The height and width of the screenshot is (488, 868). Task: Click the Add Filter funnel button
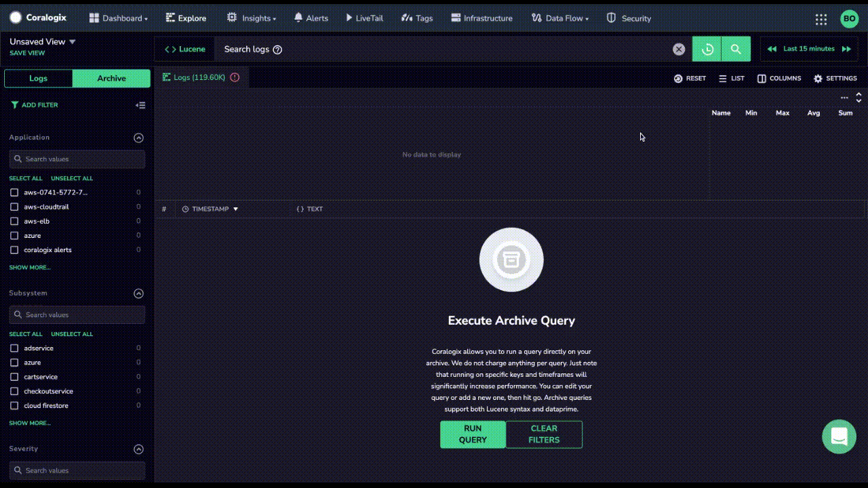[x=35, y=105]
